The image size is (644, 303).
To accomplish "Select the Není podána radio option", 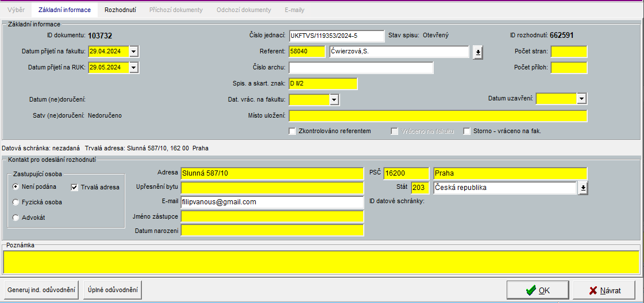I will tap(16, 187).
